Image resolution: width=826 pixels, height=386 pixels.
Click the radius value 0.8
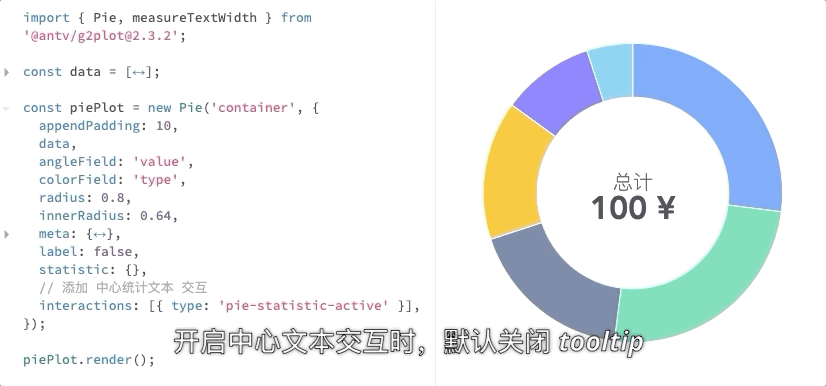click(112, 198)
